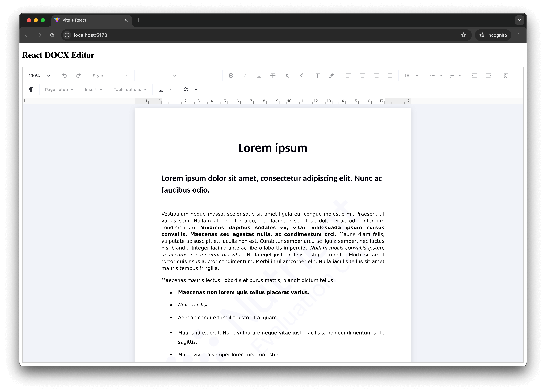Viewport: 546px width, 392px height.
Task: Toggle display of paragraph marks
Action: (x=31, y=89)
